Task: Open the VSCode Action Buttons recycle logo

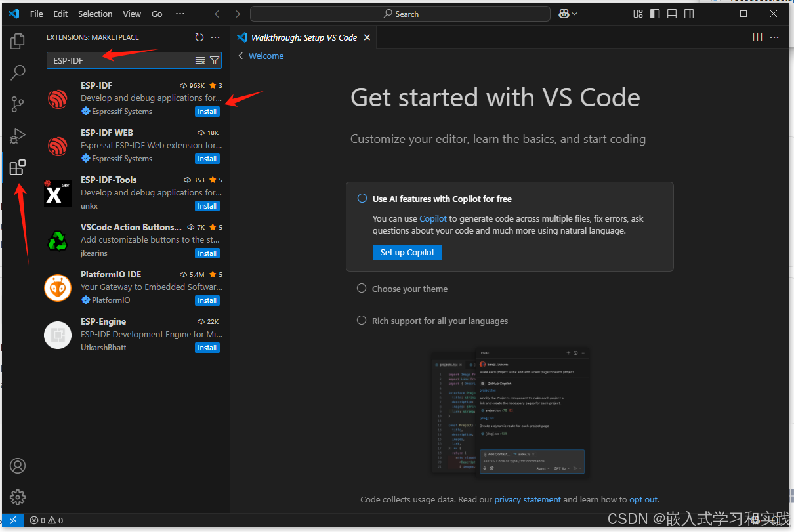Action: tap(58, 241)
